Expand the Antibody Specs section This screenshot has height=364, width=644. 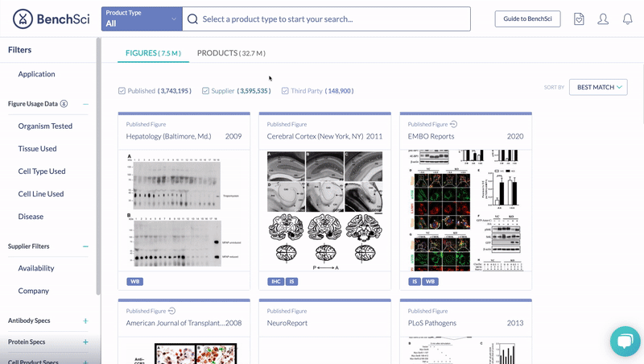pyautogui.click(x=85, y=321)
